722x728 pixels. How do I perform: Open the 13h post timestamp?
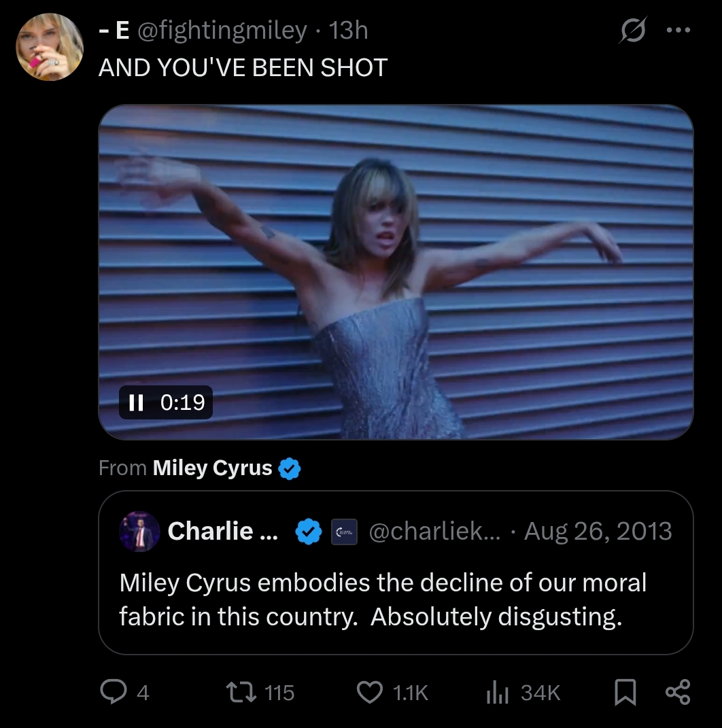click(x=347, y=31)
